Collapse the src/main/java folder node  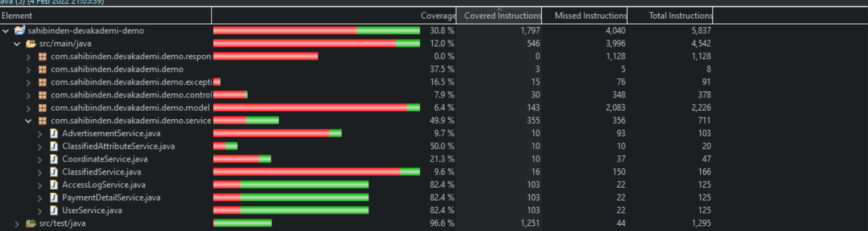click(17, 43)
